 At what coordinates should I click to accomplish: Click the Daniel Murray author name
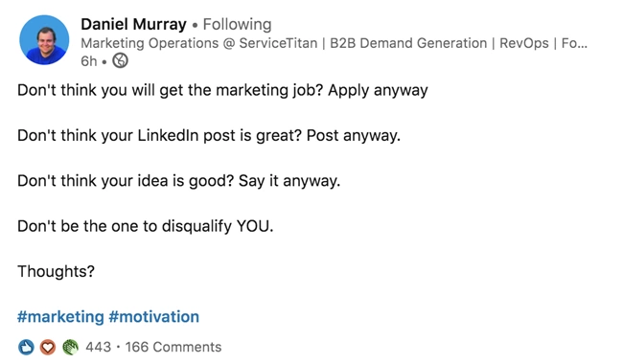(x=133, y=25)
